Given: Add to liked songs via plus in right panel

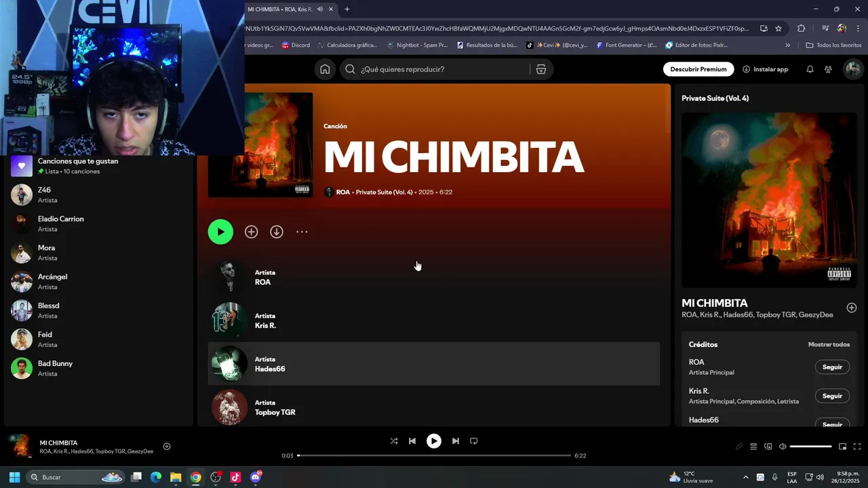Looking at the screenshot, I should pos(852,308).
